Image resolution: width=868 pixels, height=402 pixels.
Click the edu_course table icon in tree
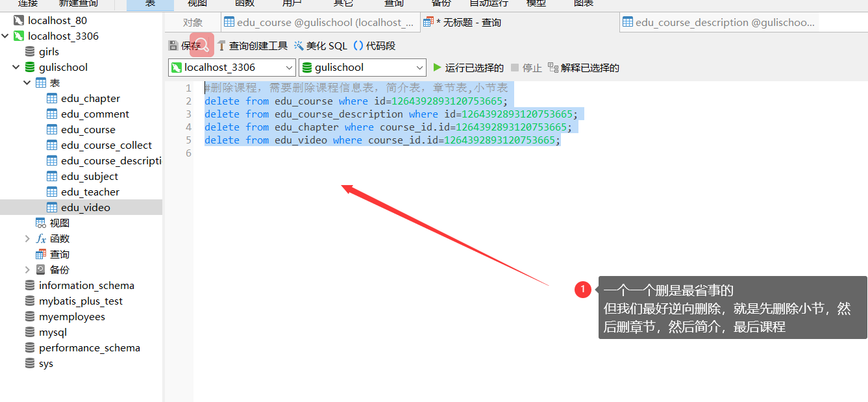click(x=52, y=130)
